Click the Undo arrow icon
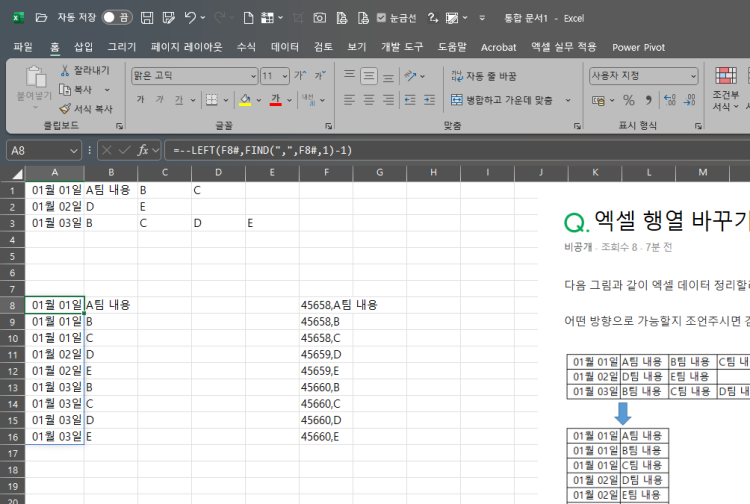The image size is (750, 504). pyautogui.click(x=190, y=18)
